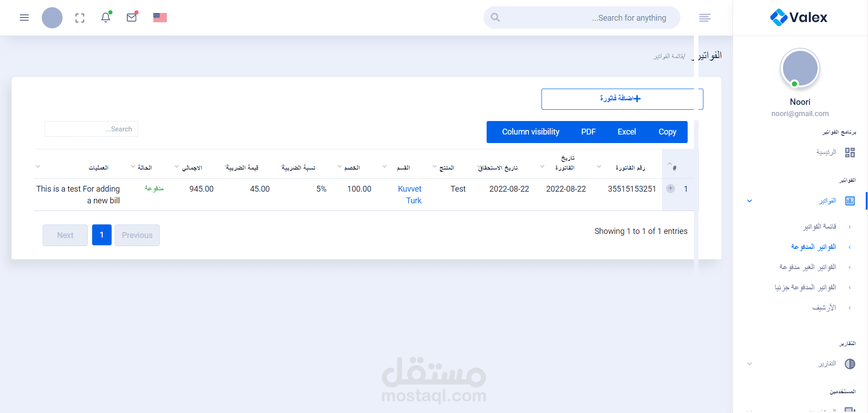Click the Noori user name
868x413 pixels.
pyautogui.click(x=800, y=102)
